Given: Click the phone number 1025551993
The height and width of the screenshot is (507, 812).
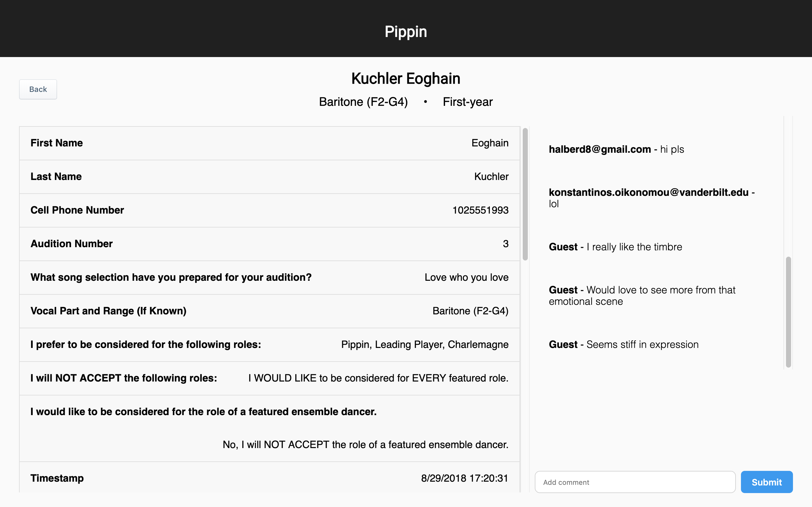Looking at the screenshot, I should point(480,210).
